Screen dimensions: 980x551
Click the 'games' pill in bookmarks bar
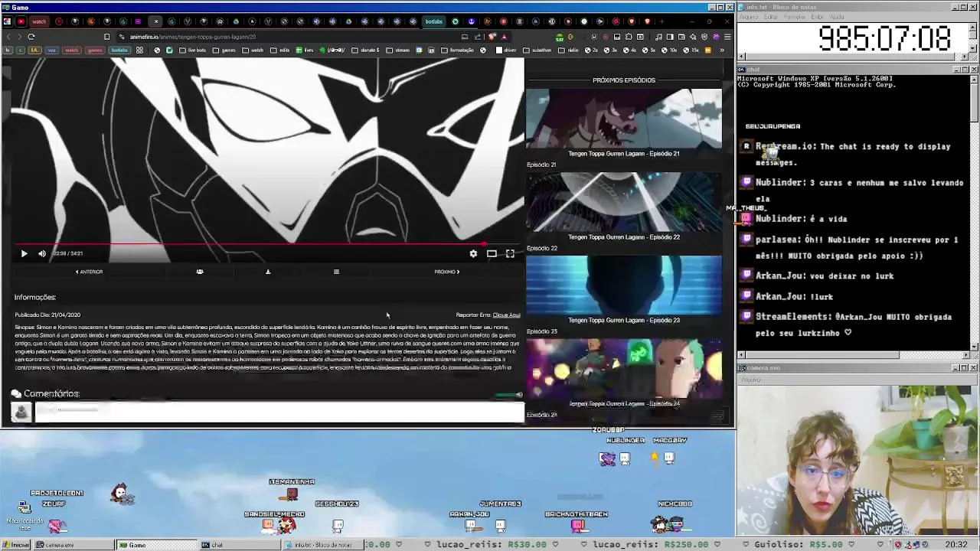click(94, 51)
